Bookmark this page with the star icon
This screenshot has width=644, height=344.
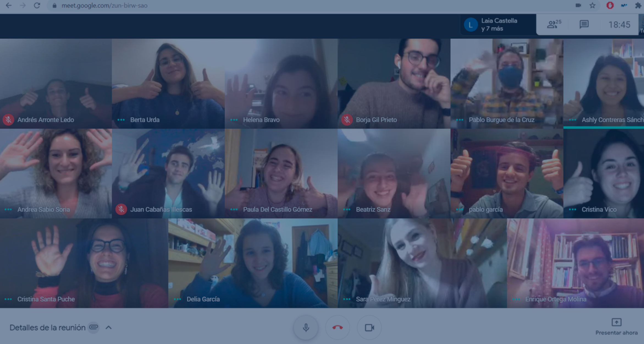tap(593, 6)
